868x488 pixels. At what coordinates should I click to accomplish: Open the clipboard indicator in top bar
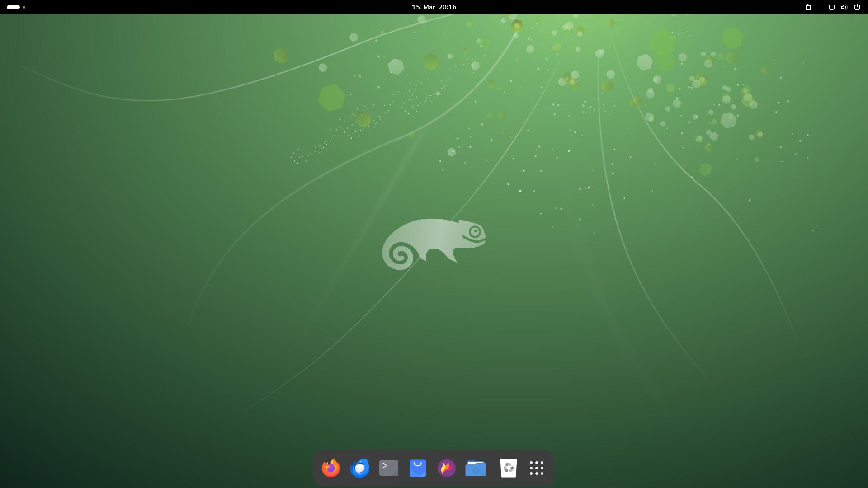pos(808,7)
